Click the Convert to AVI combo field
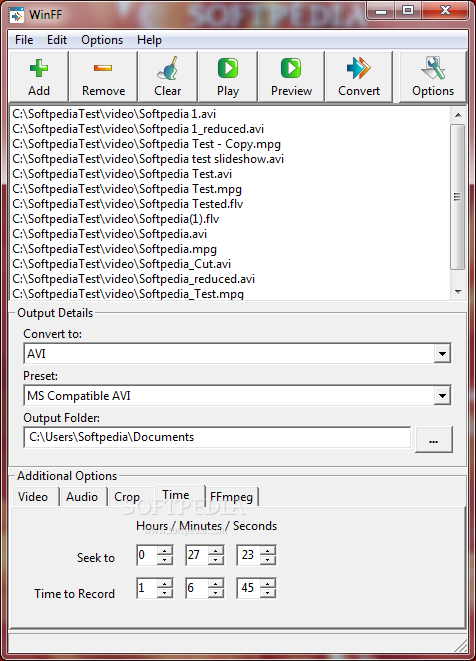 click(237, 353)
